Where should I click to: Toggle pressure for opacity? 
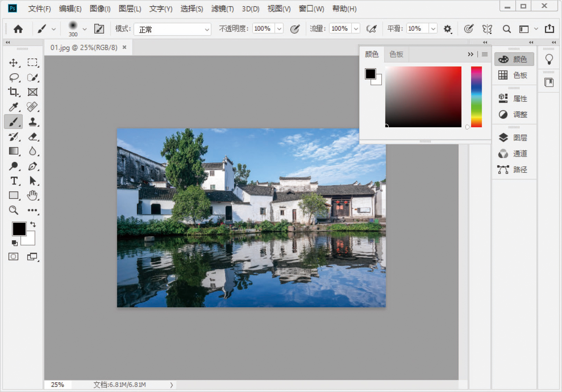tap(295, 29)
